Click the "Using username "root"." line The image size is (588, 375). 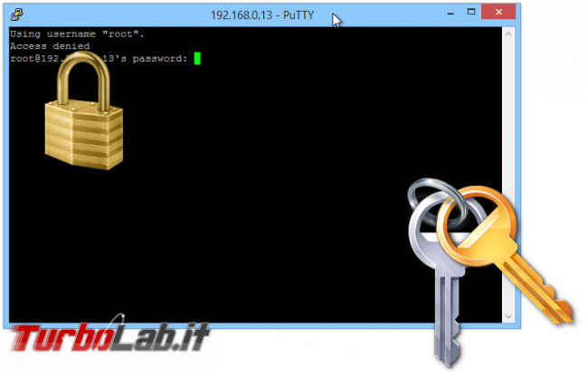(x=77, y=34)
